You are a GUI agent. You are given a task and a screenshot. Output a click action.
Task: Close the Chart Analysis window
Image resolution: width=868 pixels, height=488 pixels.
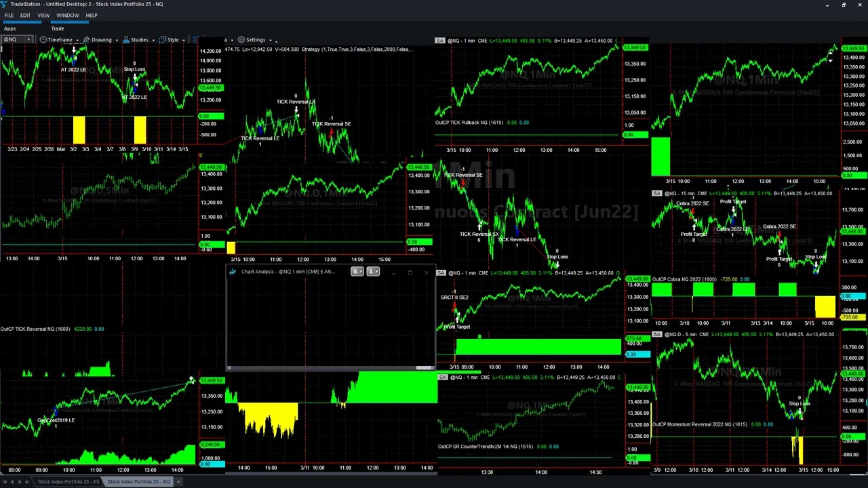point(426,272)
